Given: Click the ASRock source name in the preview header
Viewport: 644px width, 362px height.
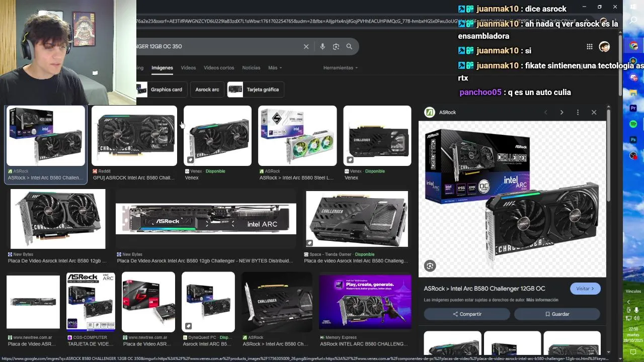Looking at the screenshot, I should (x=447, y=113).
